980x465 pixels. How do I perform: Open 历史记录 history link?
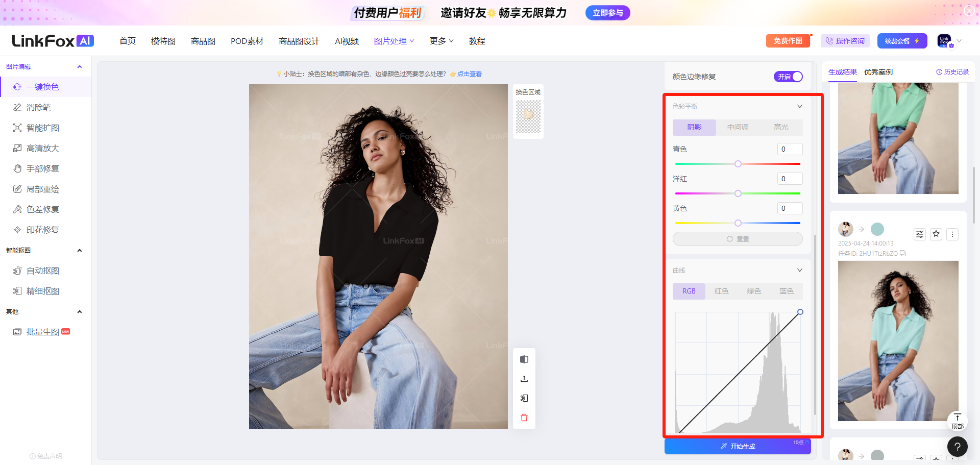pyautogui.click(x=952, y=72)
